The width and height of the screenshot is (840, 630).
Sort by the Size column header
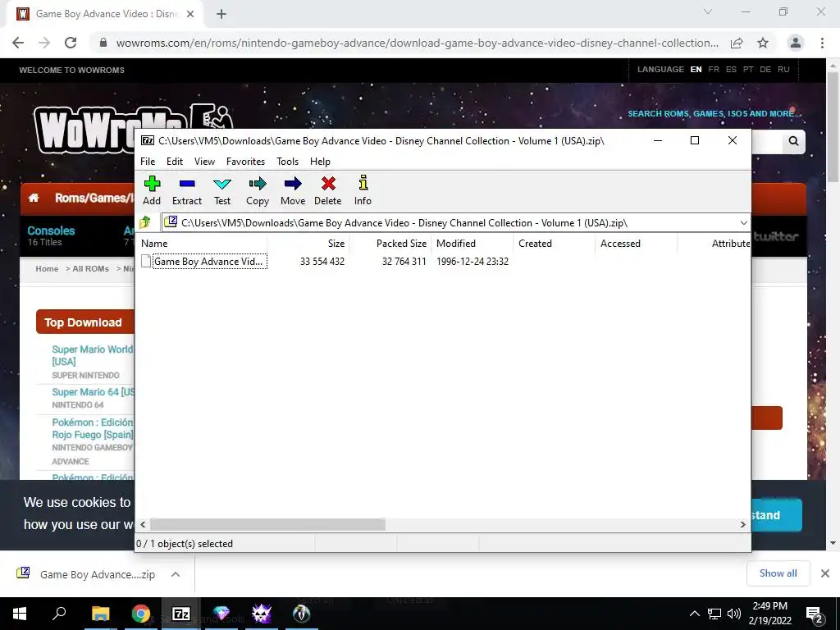click(308, 243)
